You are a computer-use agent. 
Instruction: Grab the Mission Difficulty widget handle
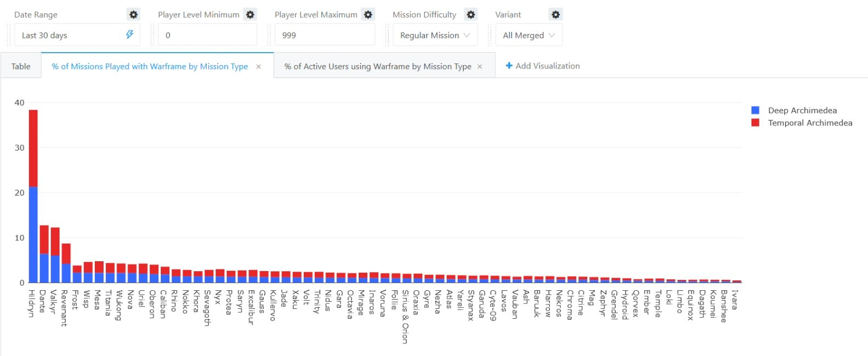point(387,35)
